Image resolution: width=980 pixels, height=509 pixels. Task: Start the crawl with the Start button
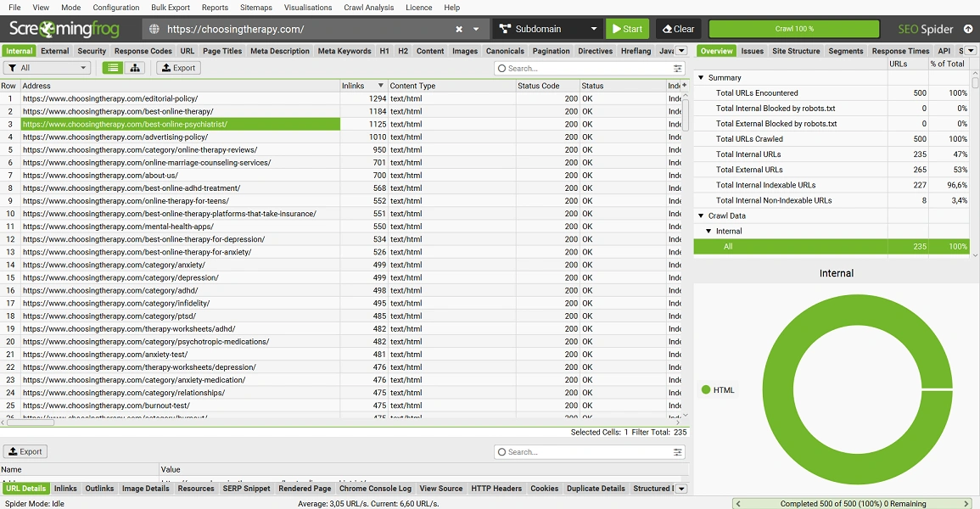click(628, 29)
